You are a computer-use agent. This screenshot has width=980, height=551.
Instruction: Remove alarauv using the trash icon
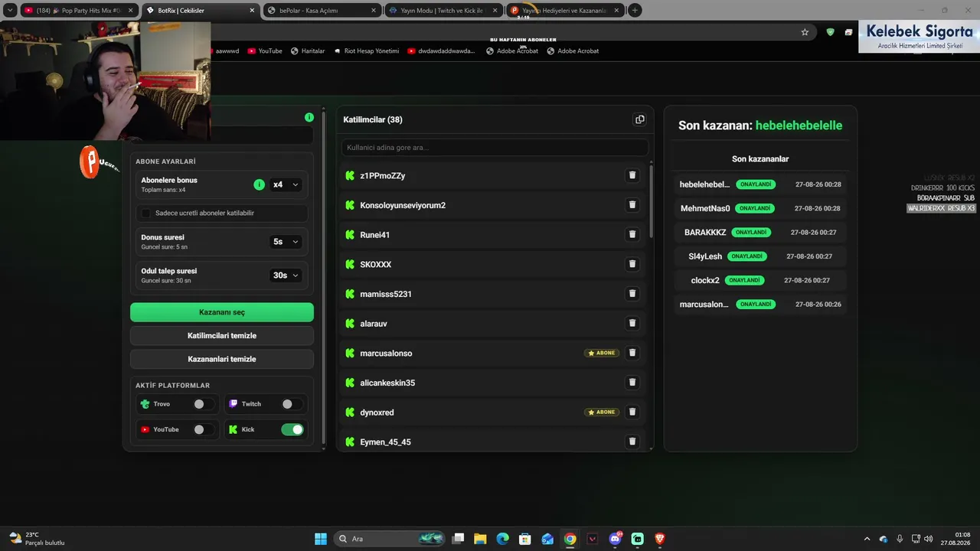coord(632,324)
